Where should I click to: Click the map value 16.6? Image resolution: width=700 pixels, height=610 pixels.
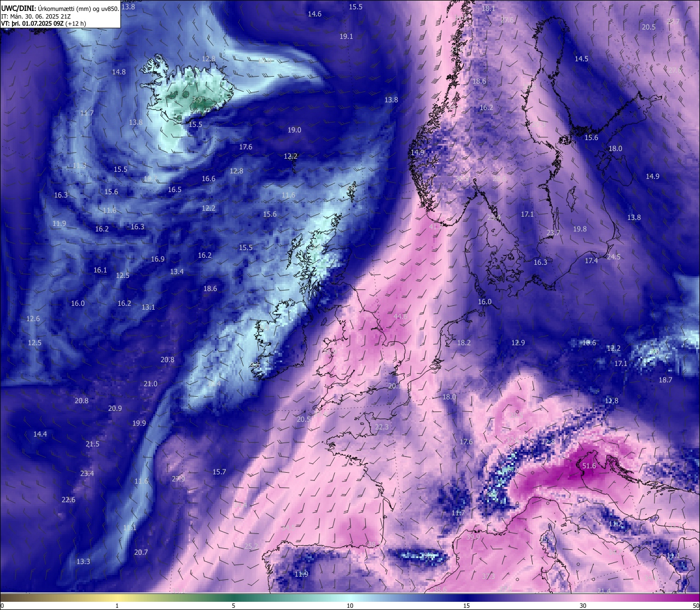(x=208, y=179)
